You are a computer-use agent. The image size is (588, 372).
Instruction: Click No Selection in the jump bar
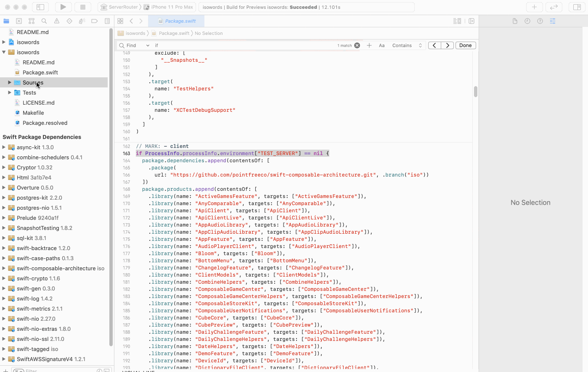point(209,33)
